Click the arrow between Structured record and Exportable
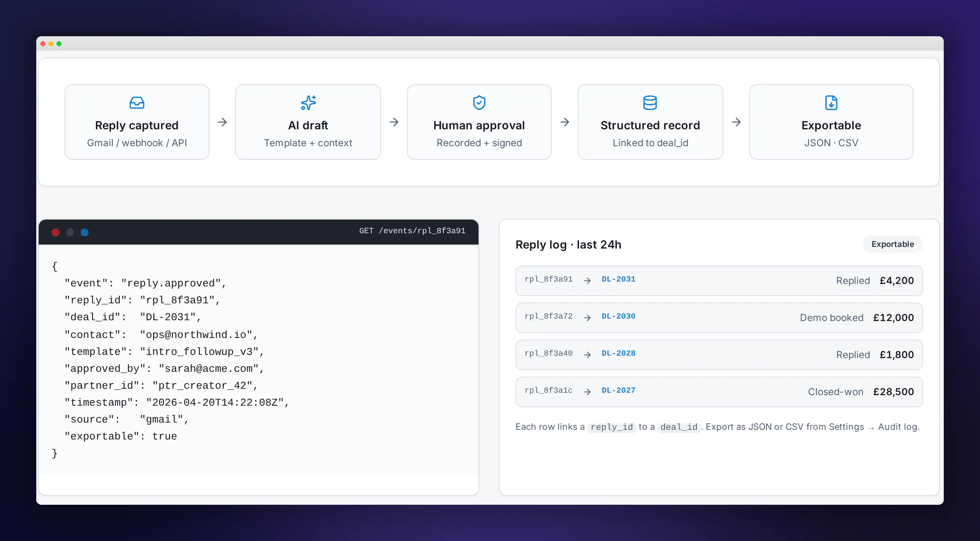 tap(736, 122)
